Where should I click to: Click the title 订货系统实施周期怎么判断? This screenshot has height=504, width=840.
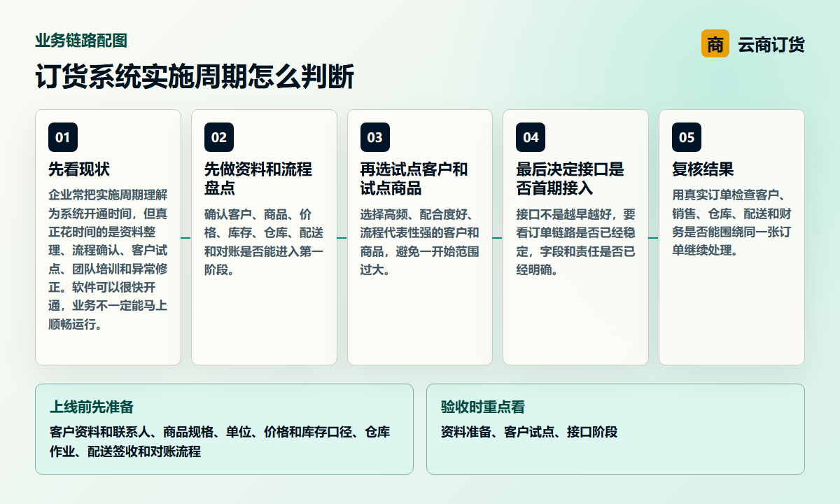click(x=195, y=76)
